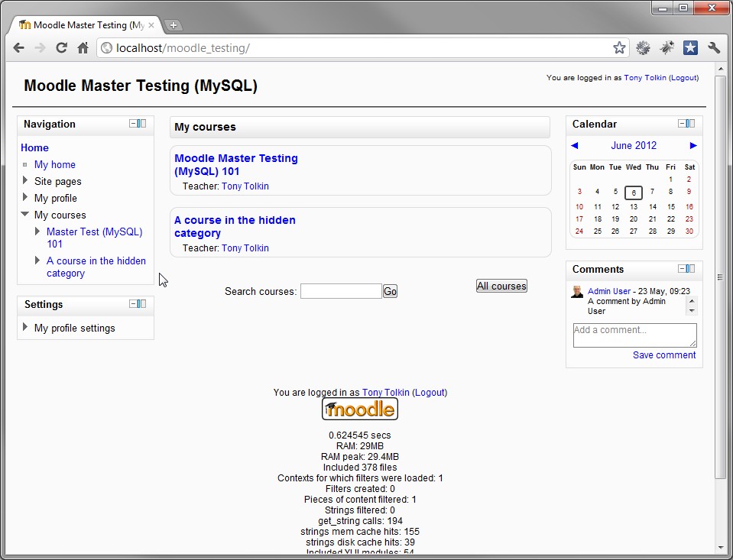Hide the Settings block

point(133,304)
